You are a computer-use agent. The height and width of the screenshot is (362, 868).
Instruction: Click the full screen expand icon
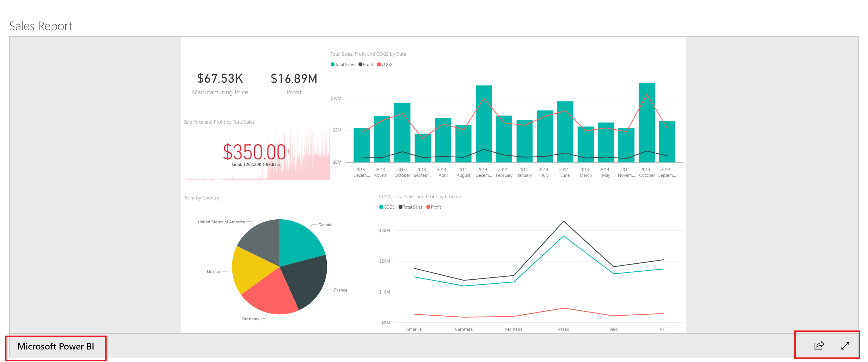pyautogui.click(x=845, y=345)
